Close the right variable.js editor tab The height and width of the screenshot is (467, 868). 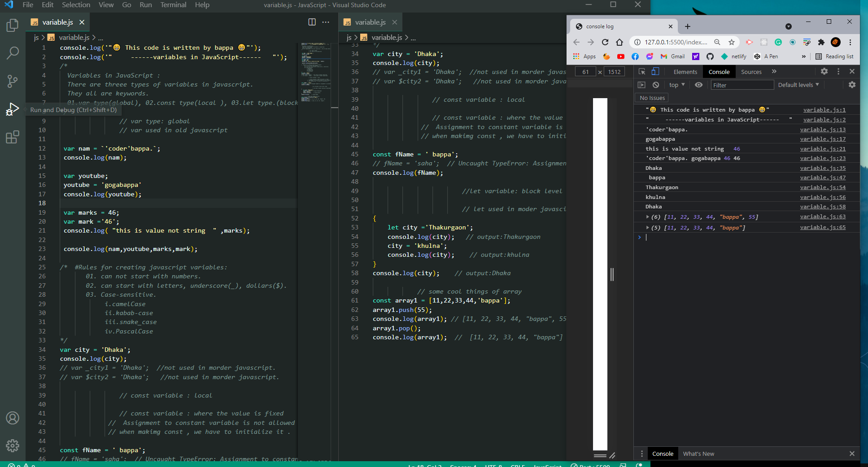pos(394,22)
